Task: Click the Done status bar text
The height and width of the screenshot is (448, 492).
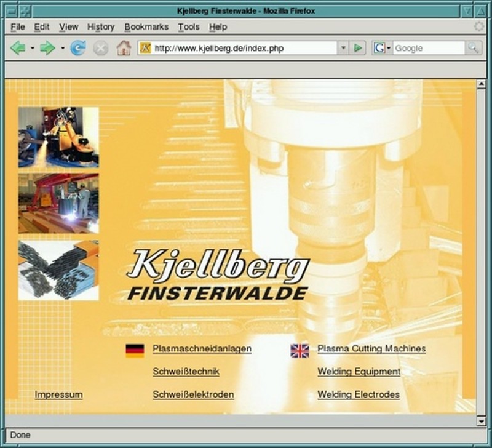Action: coord(20,435)
